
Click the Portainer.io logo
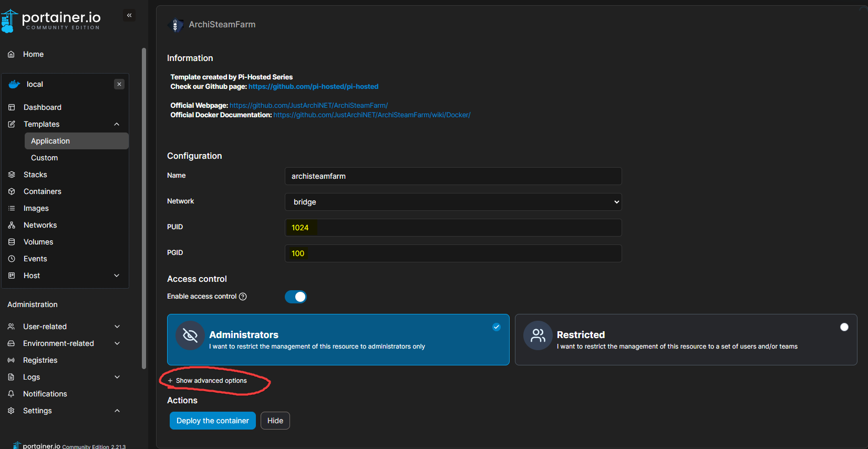pyautogui.click(x=51, y=21)
